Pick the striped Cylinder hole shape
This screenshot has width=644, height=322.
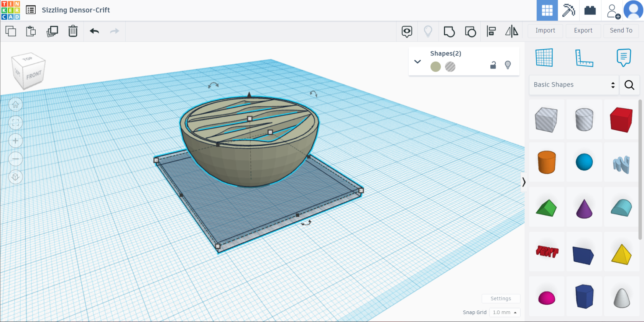click(584, 119)
